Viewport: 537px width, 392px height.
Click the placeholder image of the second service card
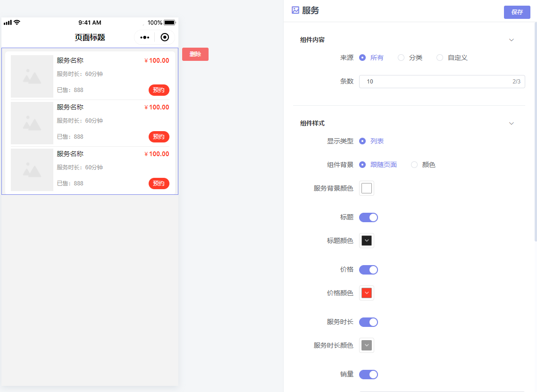coord(32,123)
